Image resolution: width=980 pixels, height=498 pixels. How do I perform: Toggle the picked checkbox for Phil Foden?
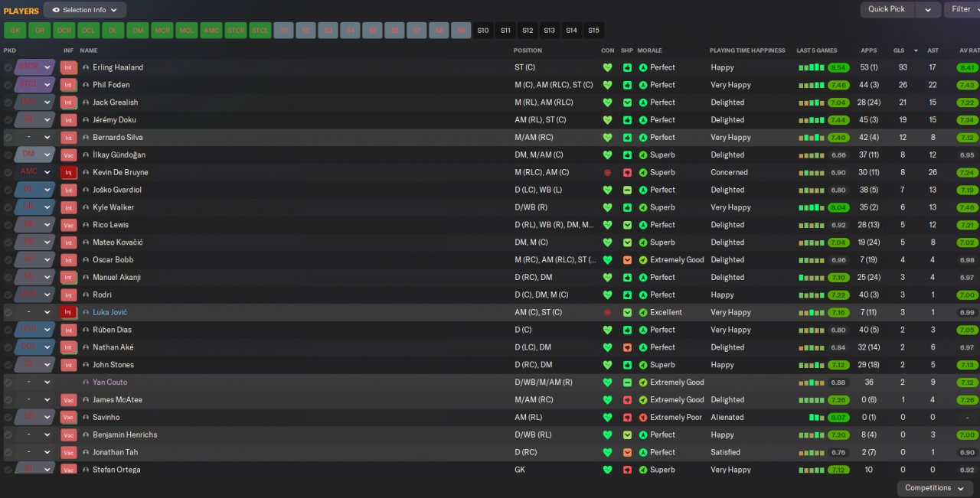8,85
